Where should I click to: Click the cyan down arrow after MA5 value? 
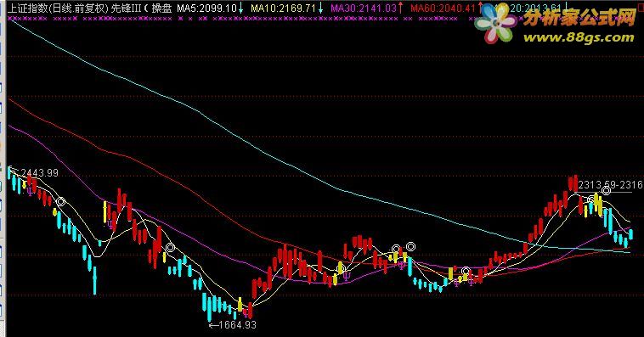[240, 8]
